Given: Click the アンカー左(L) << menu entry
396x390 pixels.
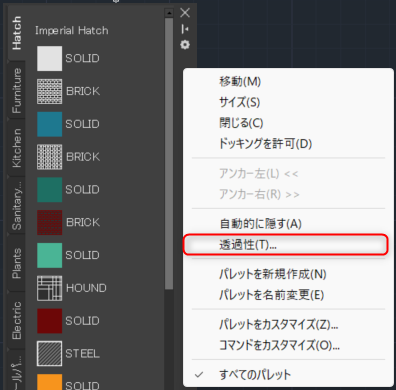Looking at the screenshot, I should pos(288,173).
